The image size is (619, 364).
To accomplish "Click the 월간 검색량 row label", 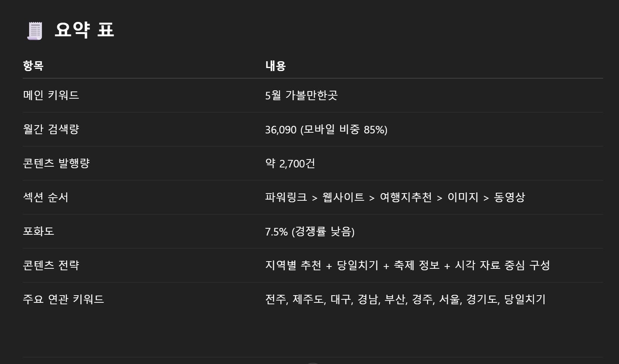I will (x=51, y=129).
